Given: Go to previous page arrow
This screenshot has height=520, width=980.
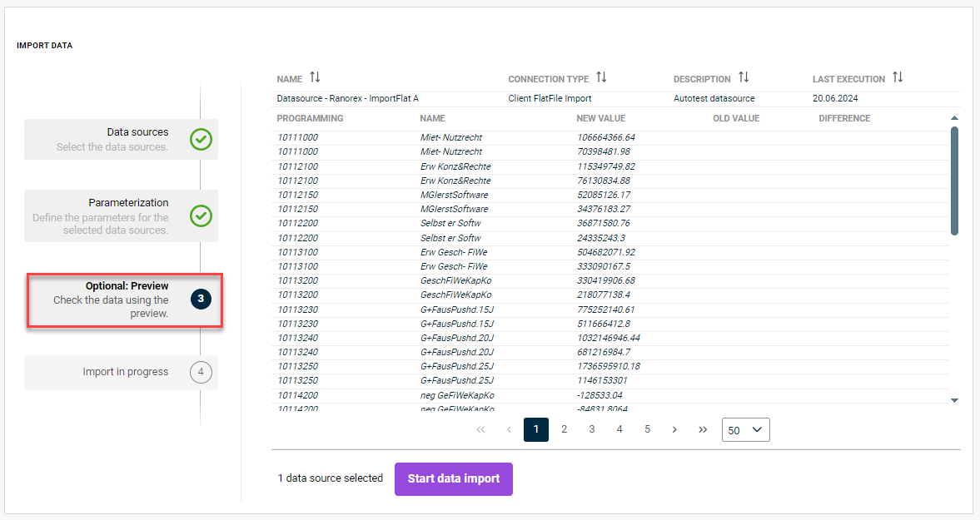Looking at the screenshot, I should (509, 429).
